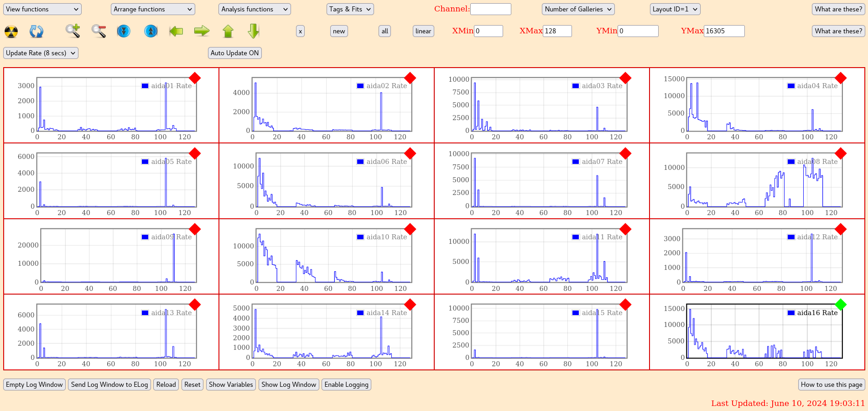The image size is (868, 411).
Task: Click the yellow radiation symbol icon
Action: [x=11, y=32]
